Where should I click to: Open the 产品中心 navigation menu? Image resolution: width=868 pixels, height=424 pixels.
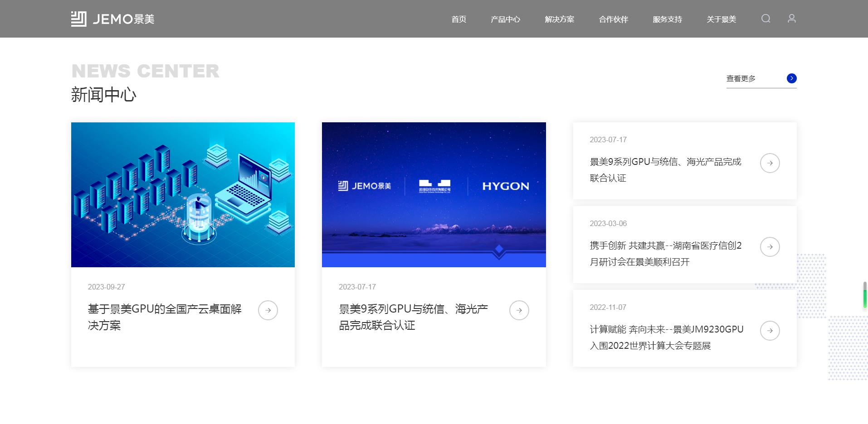pyautogui.click(x=505, y=19)
